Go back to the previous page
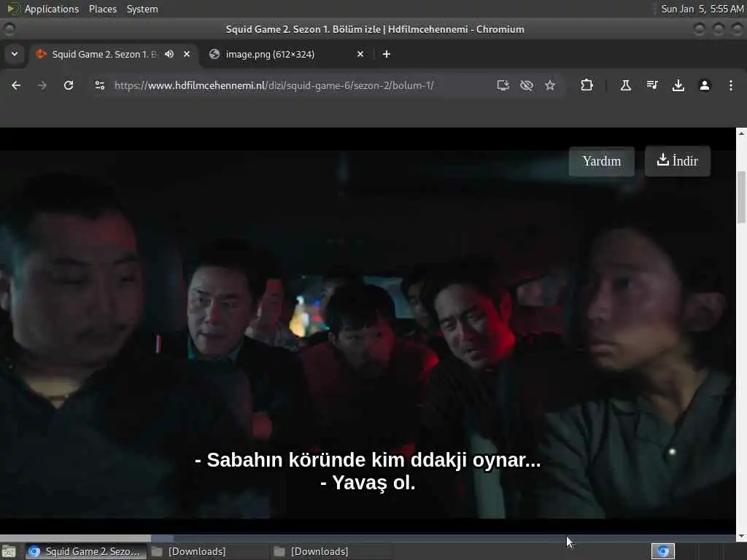Screen dimensions: 747x560 [16, 85]
